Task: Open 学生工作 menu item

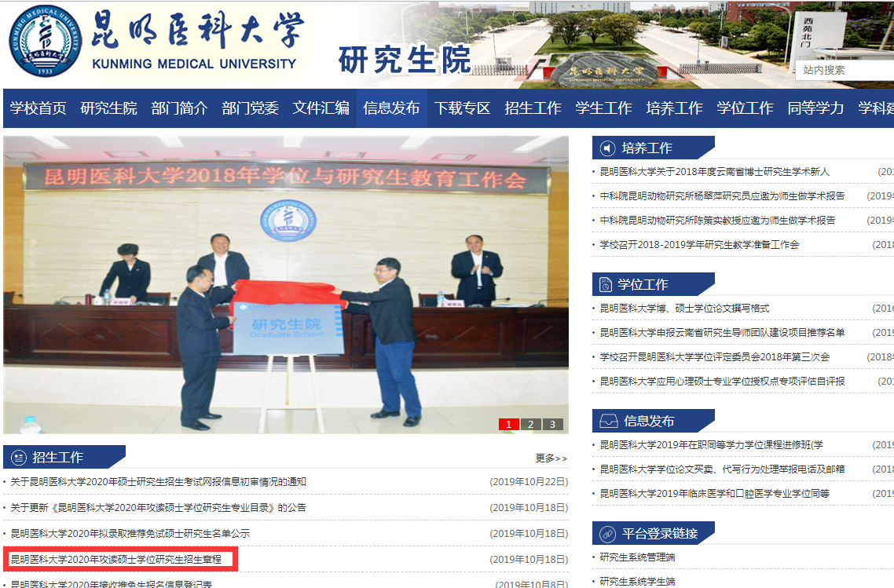Action: tap(604, 108)
